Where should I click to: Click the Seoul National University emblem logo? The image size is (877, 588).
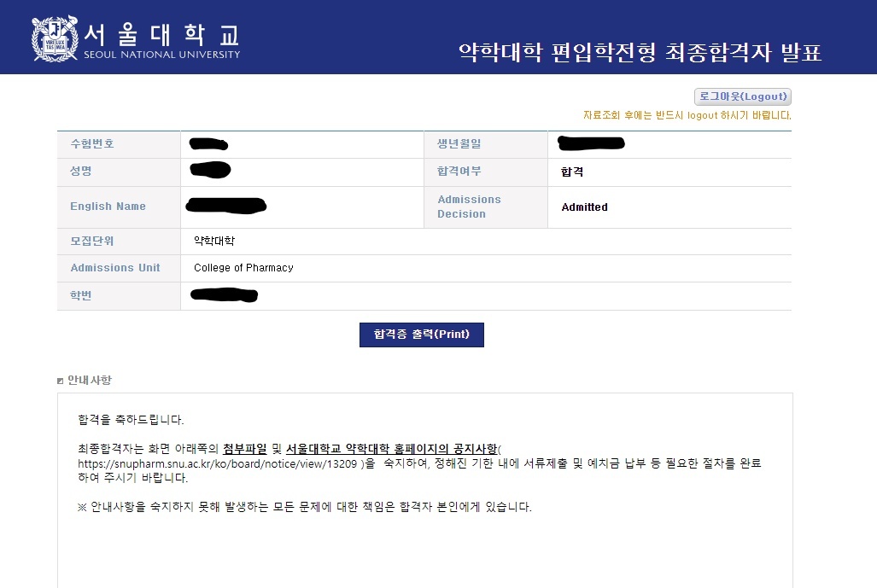(55, 38)
